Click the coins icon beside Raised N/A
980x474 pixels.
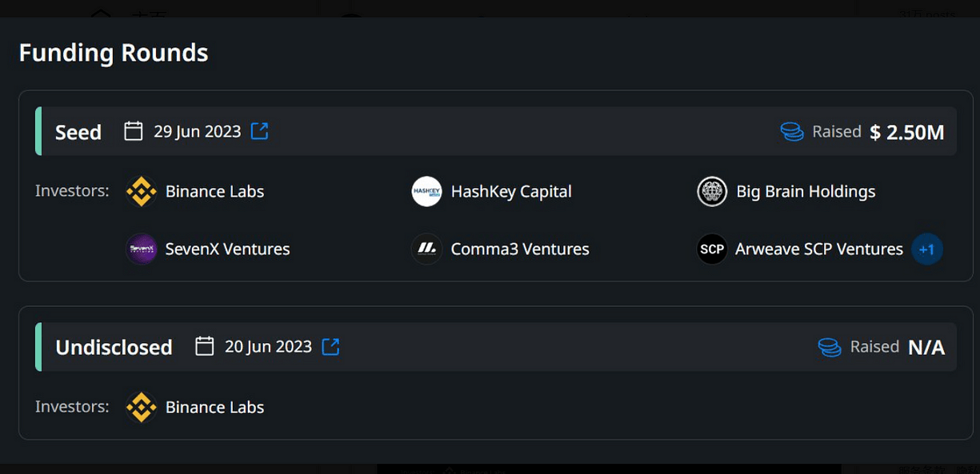830,347
